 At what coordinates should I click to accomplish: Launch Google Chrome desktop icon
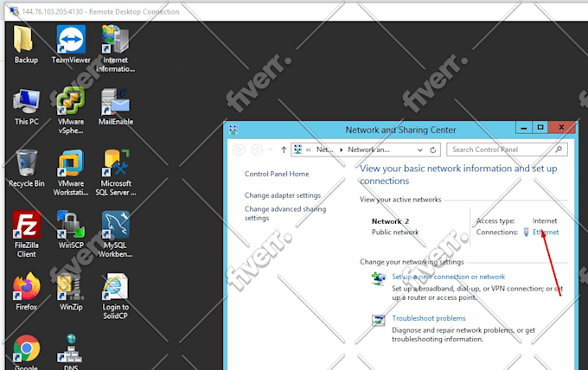pos(26,352)
